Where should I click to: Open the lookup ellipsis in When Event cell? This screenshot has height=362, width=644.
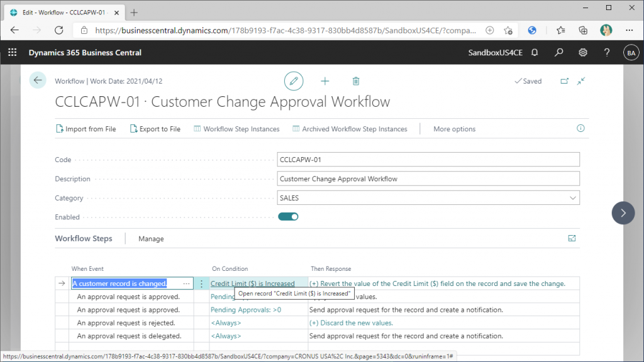click(x=186, y=283)
